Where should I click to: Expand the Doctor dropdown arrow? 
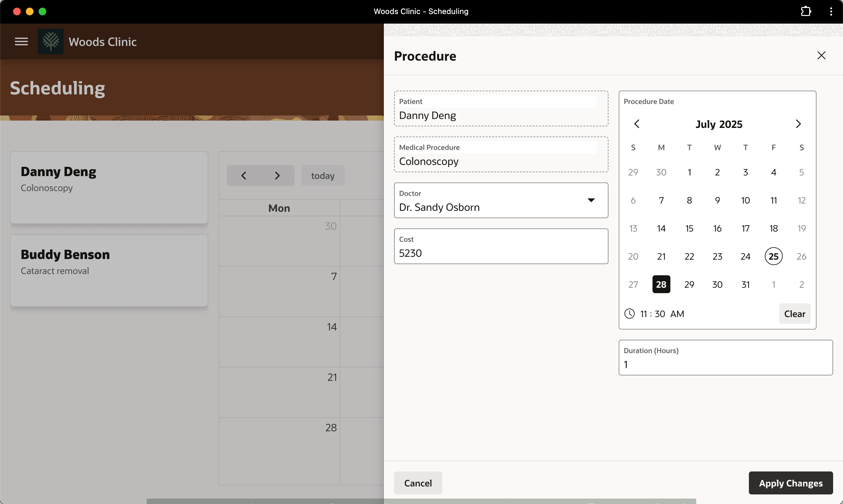(591, 200)
